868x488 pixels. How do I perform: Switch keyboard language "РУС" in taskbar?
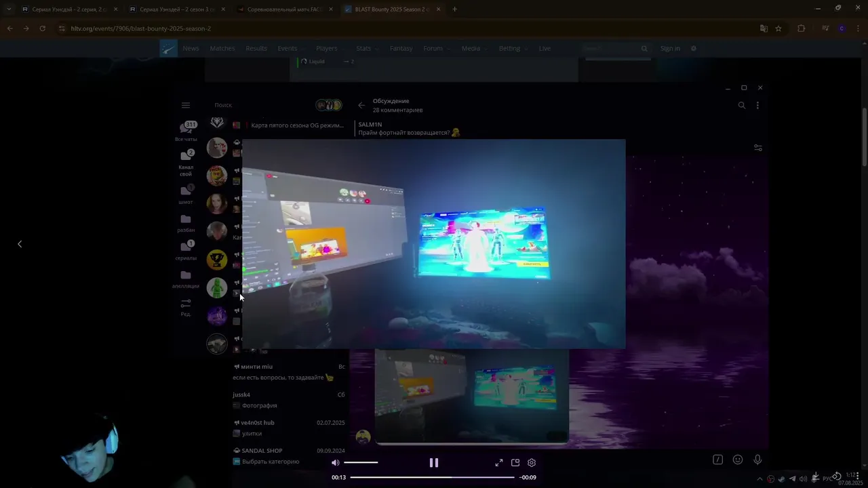pos(828,479)
